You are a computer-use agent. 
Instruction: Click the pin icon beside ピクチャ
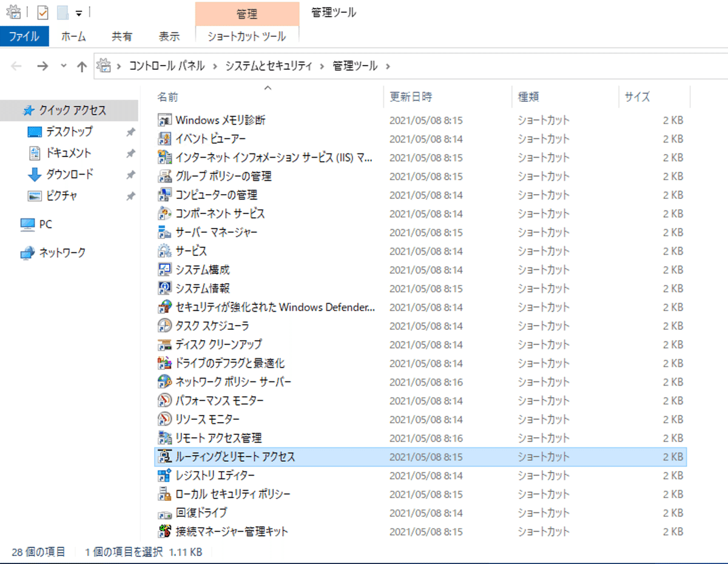pos(130,196)
